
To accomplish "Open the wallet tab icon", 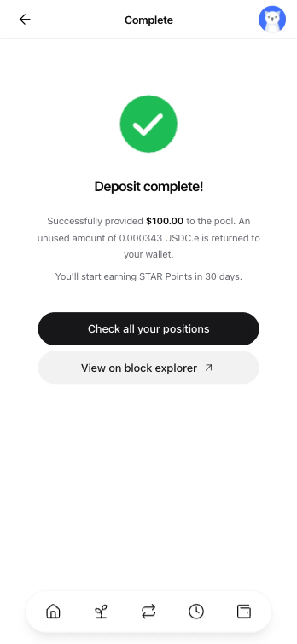I will pyautogui.click(x=244, y=612).
